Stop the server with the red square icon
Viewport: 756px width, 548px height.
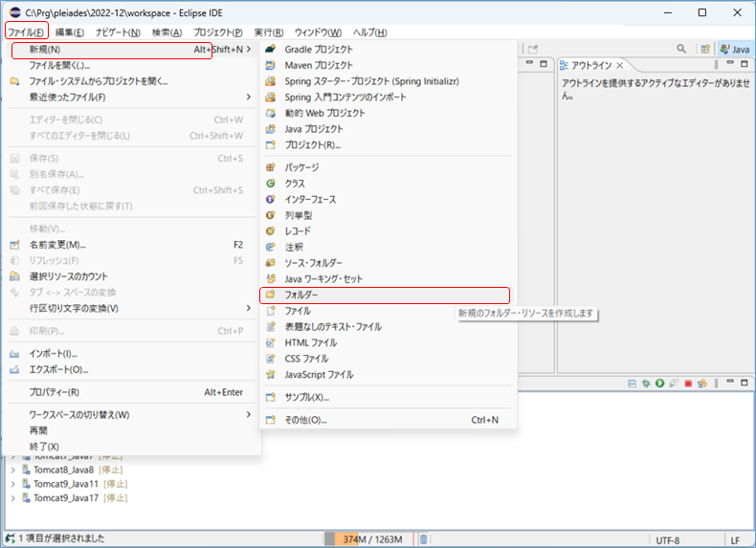(688, 384)
